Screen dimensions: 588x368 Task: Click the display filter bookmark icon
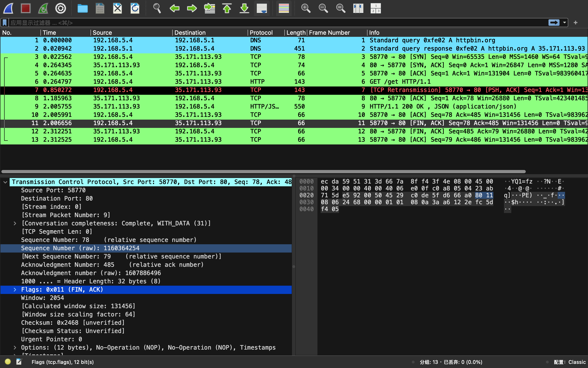(5, 23)
